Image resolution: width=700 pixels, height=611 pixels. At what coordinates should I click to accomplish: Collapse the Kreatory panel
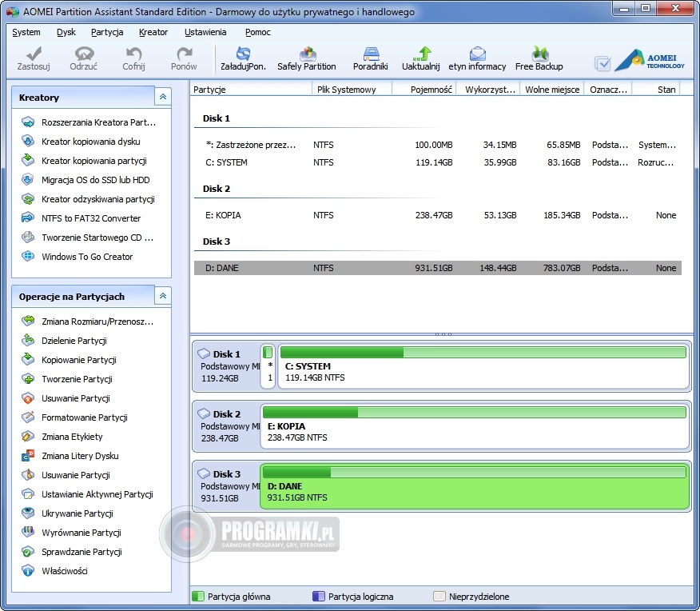[163, 97]
